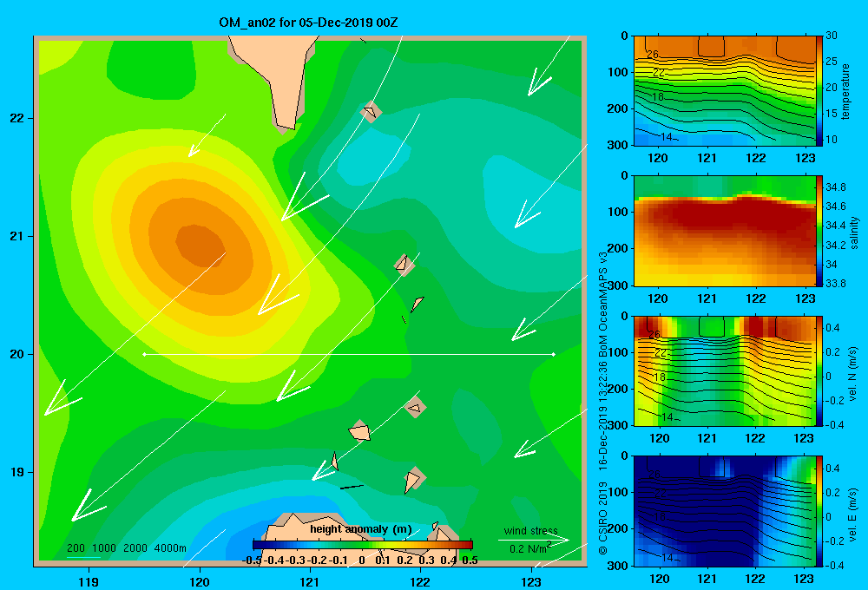Viewport: 868px width, 590px height.
Task: Click the vertical "salinity" axis label
Action: point(854,233)
